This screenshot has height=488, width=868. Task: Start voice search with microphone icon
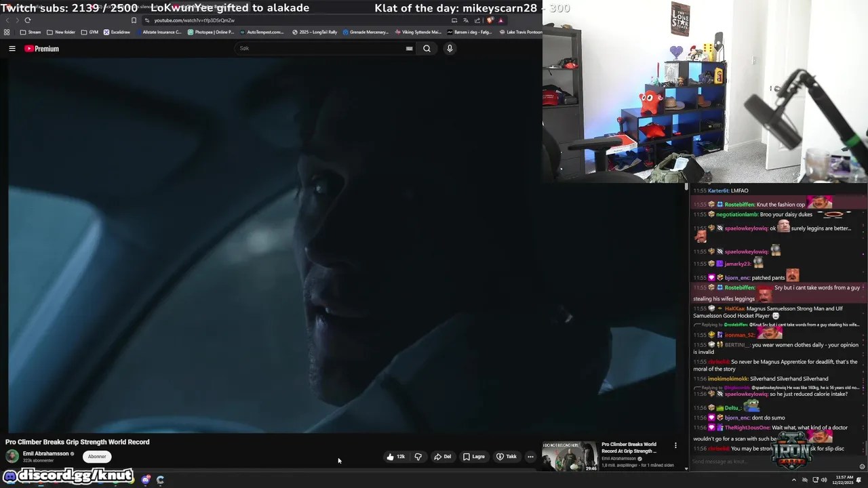point(450,49)
